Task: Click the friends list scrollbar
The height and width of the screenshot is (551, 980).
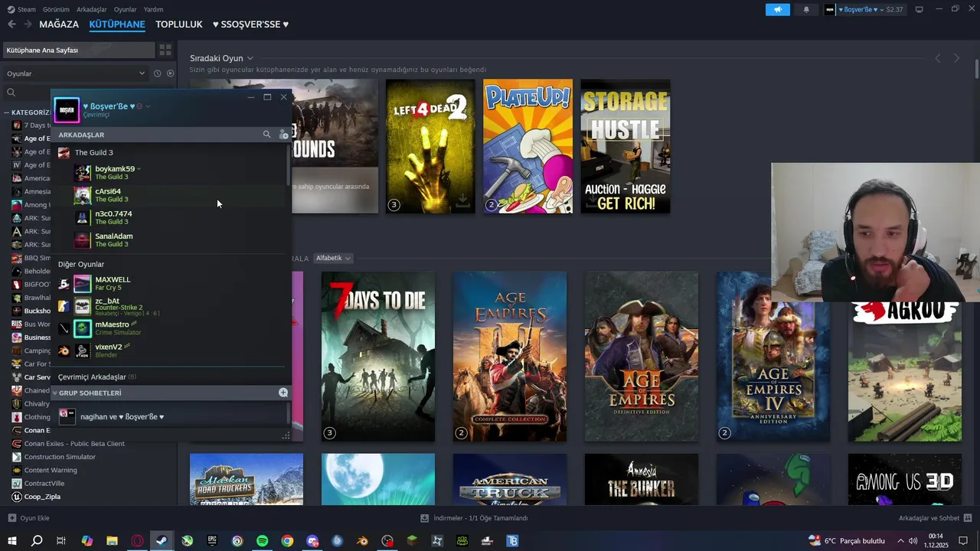Action: (x=289, y=165)
